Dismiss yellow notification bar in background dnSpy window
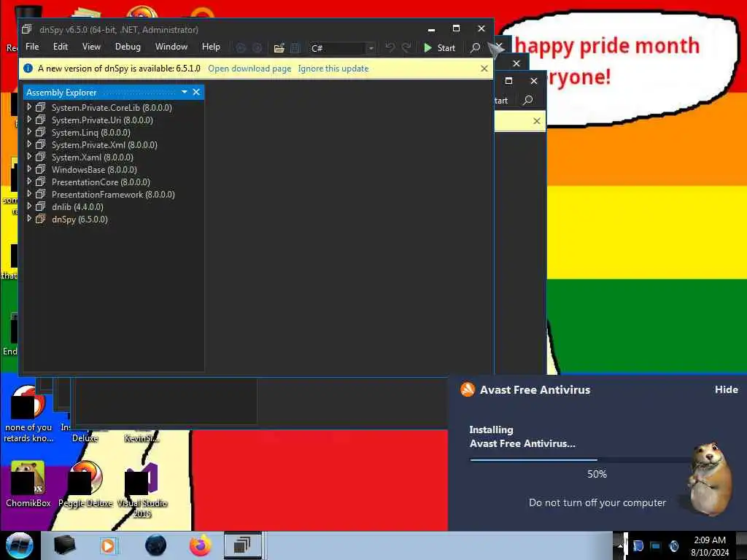Viewport: 747px width, 560px height. pos(536,121)
